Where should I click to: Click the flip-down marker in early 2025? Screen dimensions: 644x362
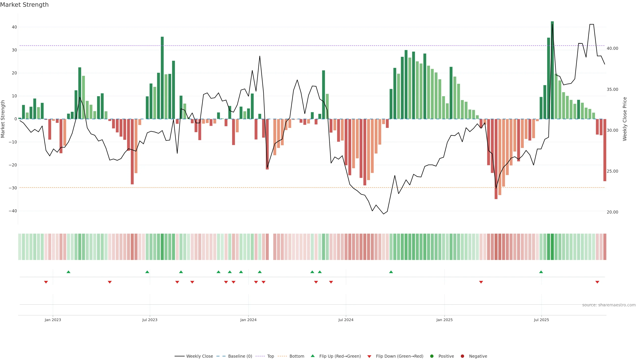coord(481,282)
